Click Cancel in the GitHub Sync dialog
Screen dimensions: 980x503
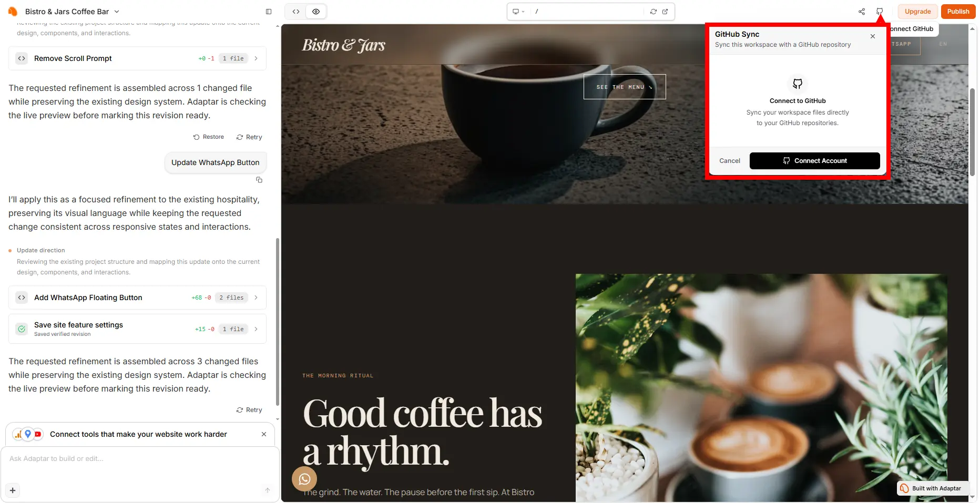[730, 161]
